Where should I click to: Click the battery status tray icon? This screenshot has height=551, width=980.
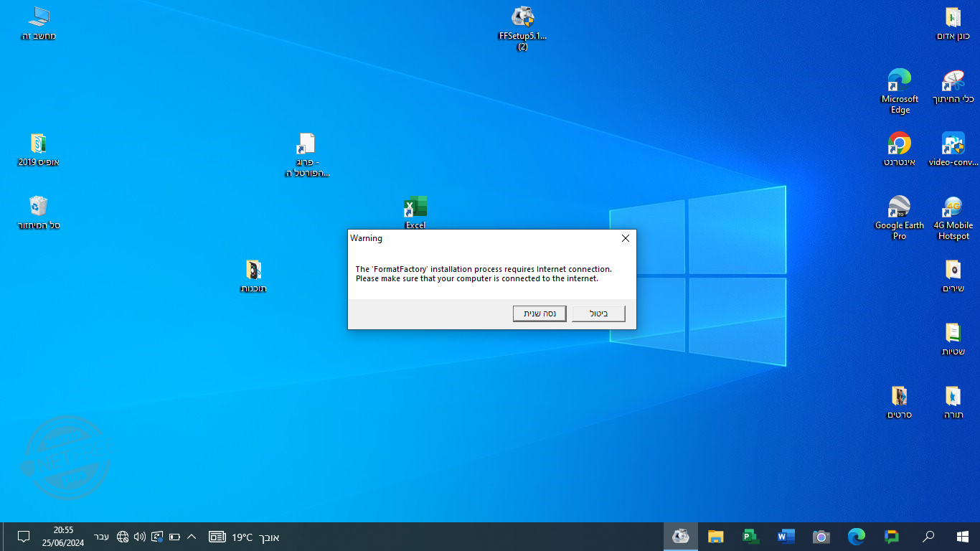[x=174, y=537]
